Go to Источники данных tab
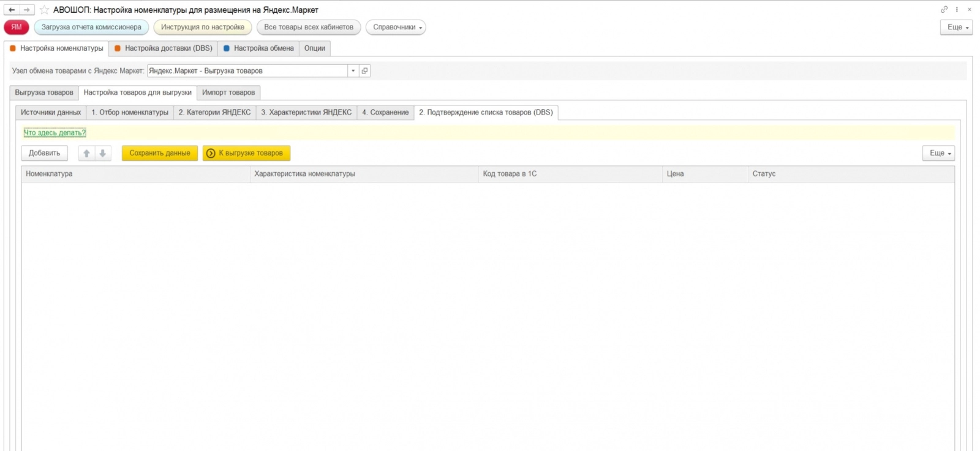This screenshot has height=451, width=980. 51,112
